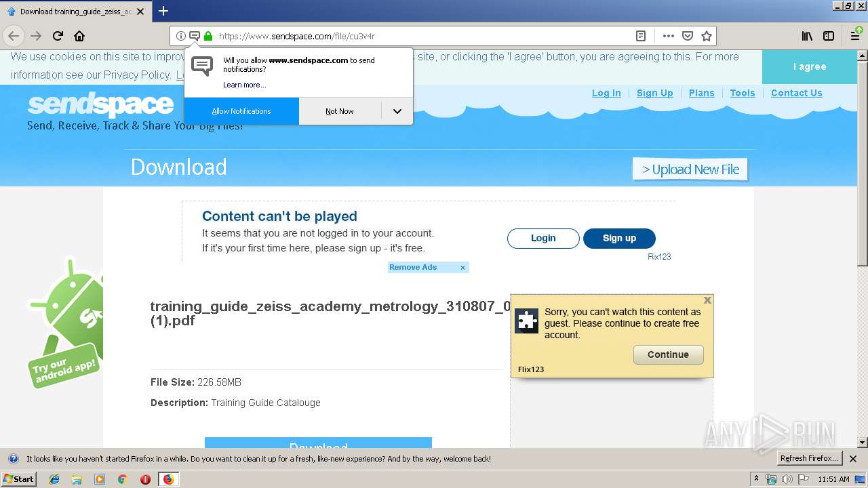
Task: Open the Log In link
Action: click(x=606, y=93)
